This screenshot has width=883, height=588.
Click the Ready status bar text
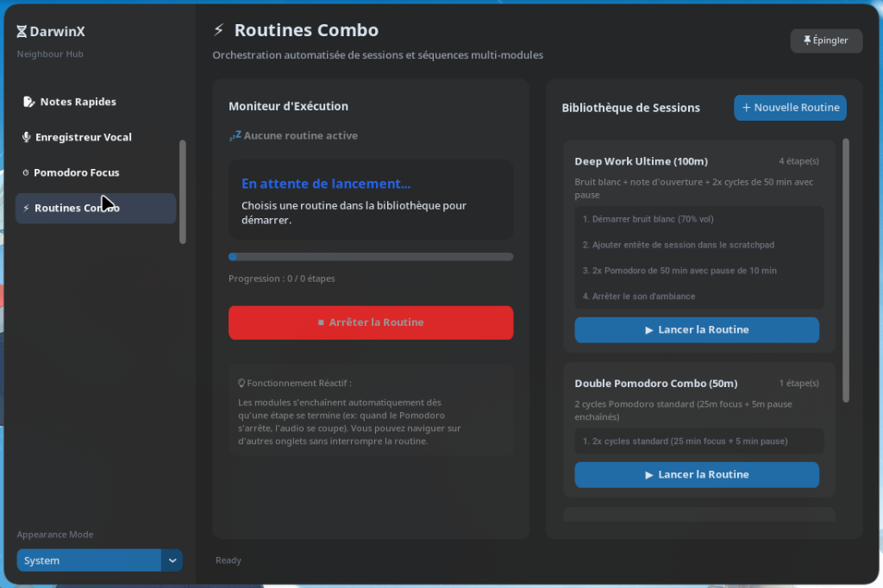coord(228,560)
